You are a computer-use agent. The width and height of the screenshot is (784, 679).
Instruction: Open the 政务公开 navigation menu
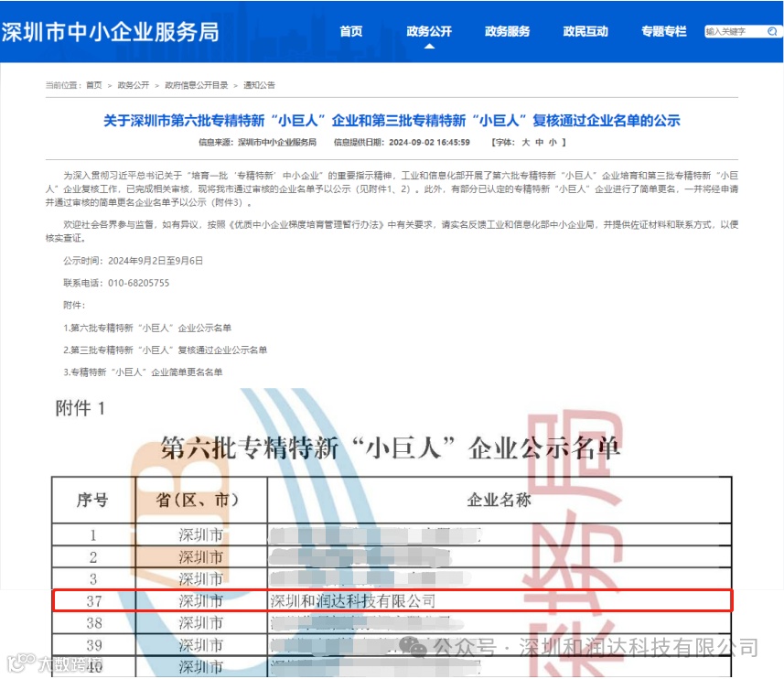tap(429, 31)
